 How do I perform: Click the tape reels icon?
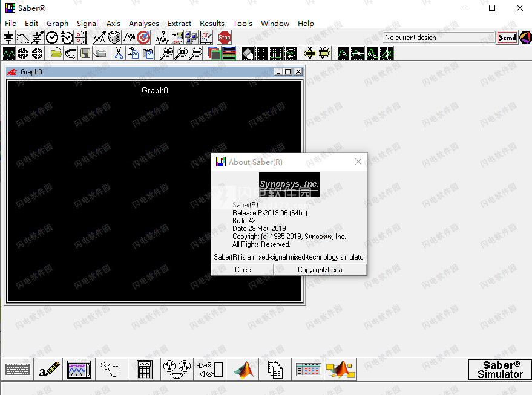coord(177,369)
